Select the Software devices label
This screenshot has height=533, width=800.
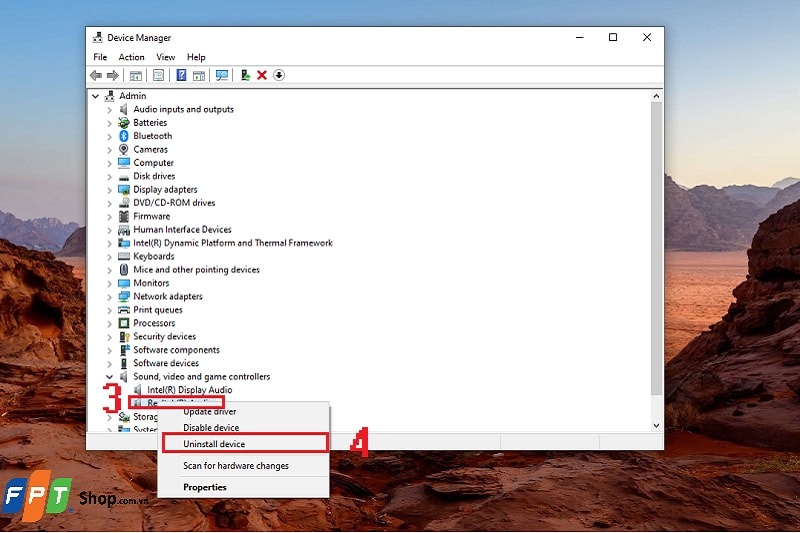pos(166,363)
